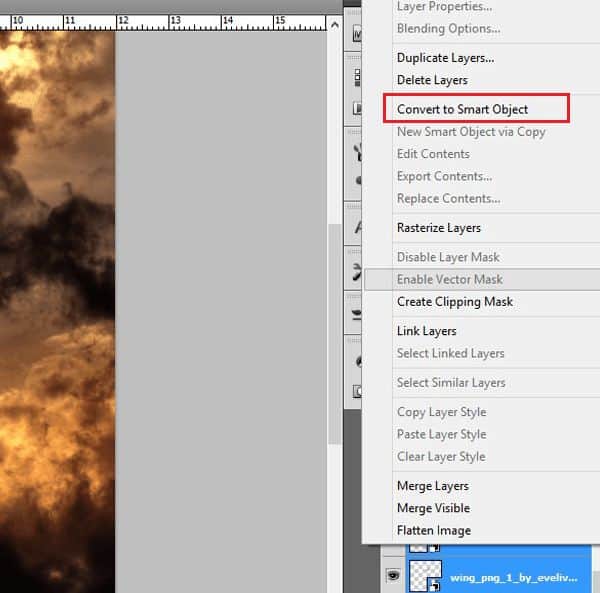This screenshot has width=600, height=593.
Task: Click the vertical canvas scrollbar
Action: pyautogui.click(x=334, y=330)
